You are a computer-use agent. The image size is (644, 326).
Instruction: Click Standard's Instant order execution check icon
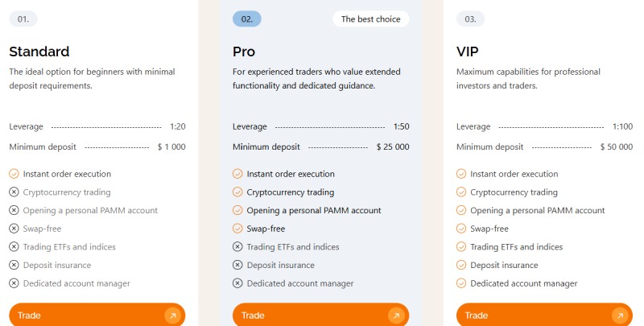pyautogui.click(x=14, y=174)
